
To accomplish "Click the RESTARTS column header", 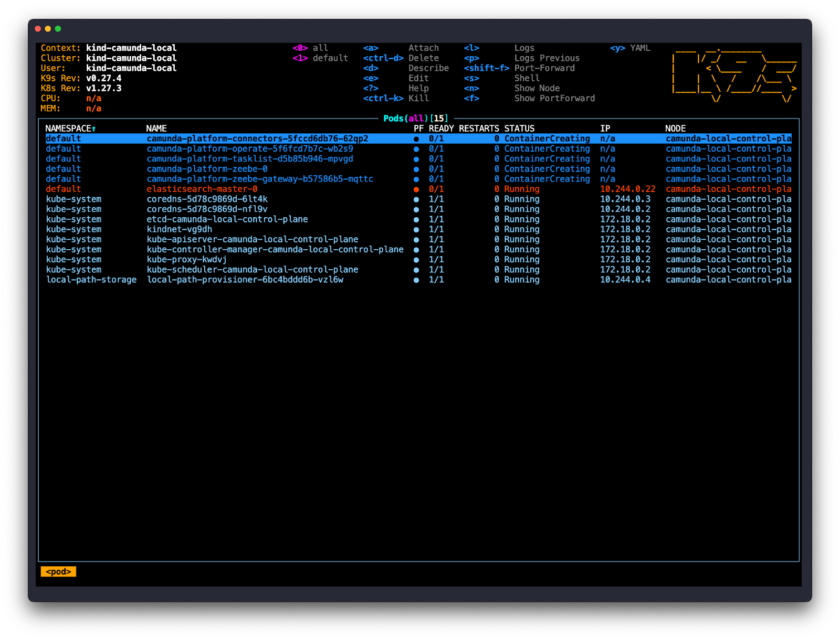I will 479,129.
